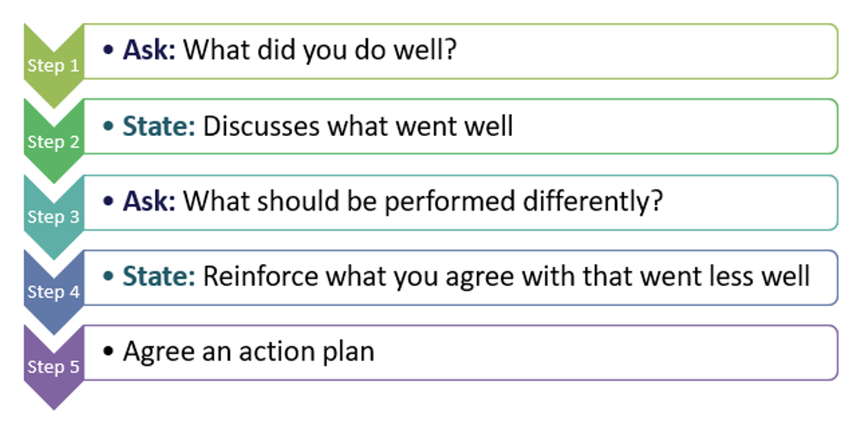The height and width of the screenshot is (431, 868).
Task: Click the "What did you do well?" text
Action: (x=320, y=50)
